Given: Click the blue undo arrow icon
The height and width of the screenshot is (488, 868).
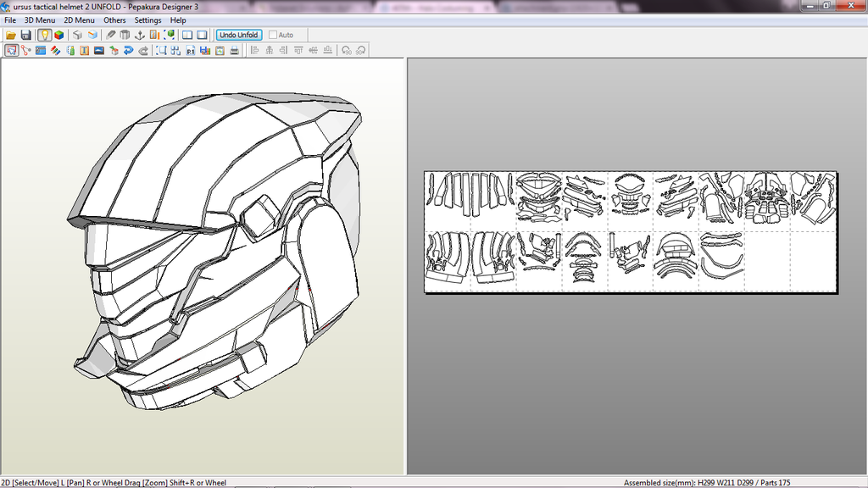Looking at the screenshot, I should [128, 50].
